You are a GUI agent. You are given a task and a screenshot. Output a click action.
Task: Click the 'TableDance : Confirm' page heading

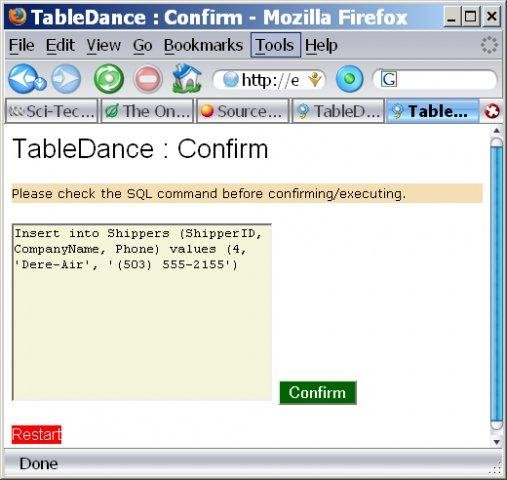point(140,149)
